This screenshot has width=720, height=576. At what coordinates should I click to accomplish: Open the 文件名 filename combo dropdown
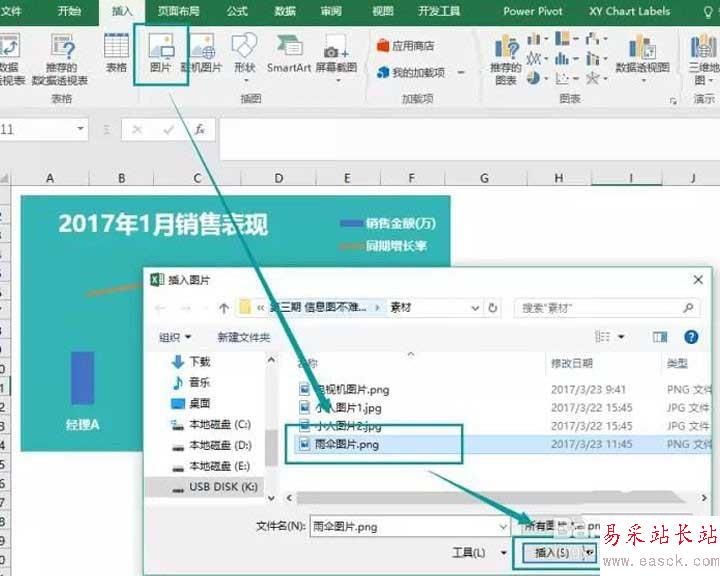point(503,527)
